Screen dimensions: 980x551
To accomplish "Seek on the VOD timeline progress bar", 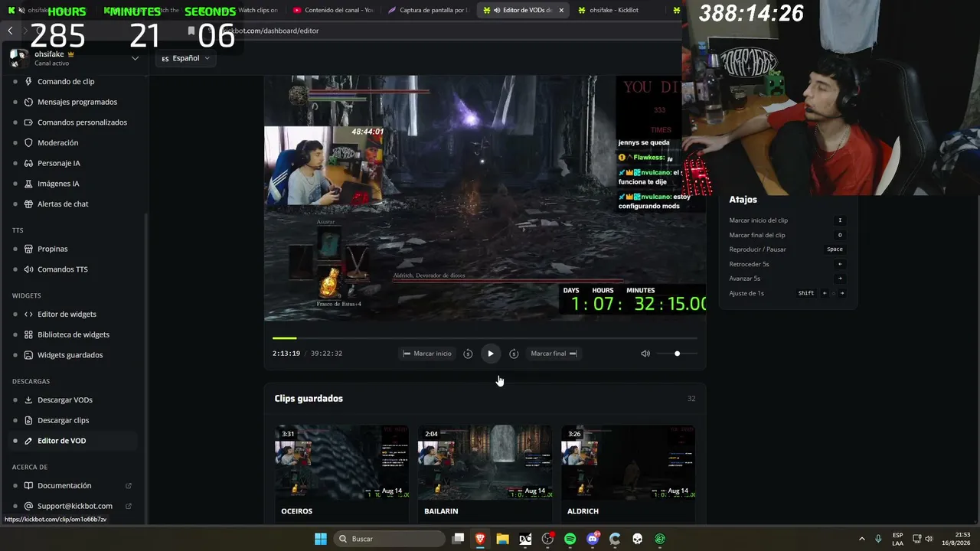I will (485, 337).
